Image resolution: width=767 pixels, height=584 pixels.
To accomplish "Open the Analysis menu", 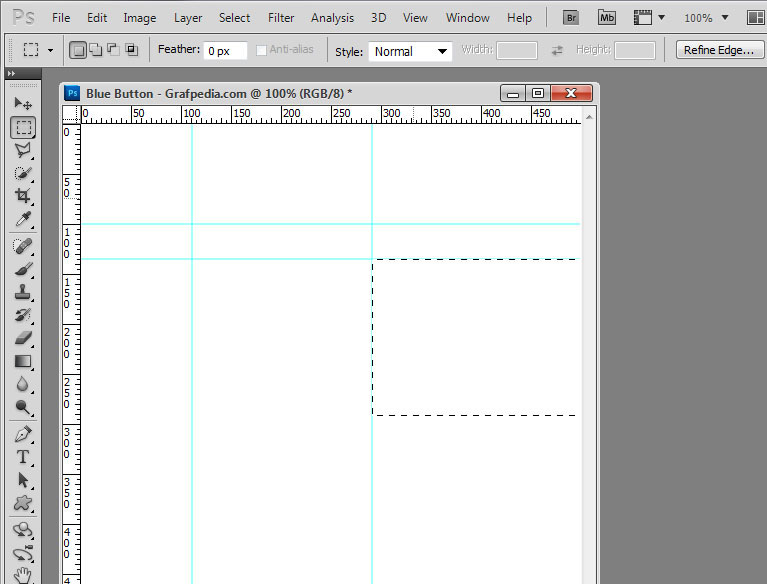I will [x=332, y=18].
